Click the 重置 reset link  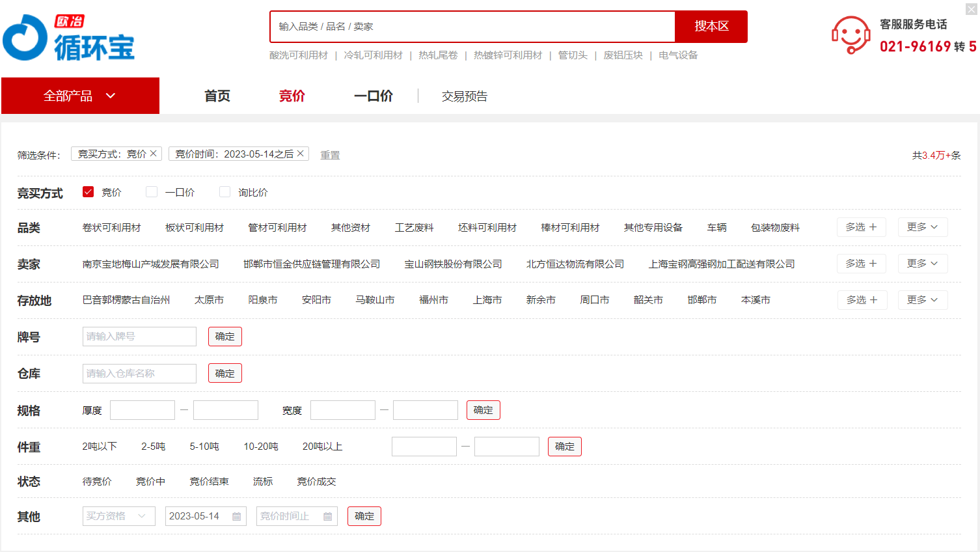pos(330,155)
